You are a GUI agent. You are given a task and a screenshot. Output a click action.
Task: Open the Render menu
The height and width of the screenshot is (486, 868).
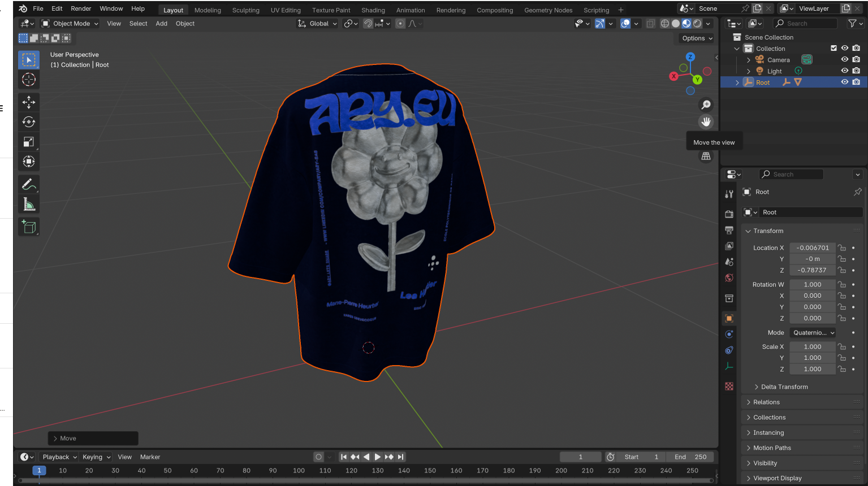click(81, 8)
